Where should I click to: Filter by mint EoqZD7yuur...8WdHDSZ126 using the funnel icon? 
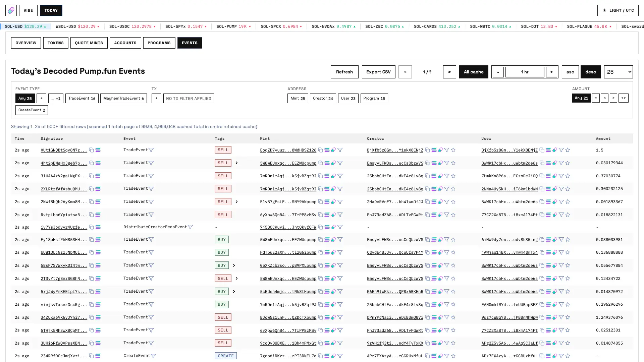click(x=340, y=150)
